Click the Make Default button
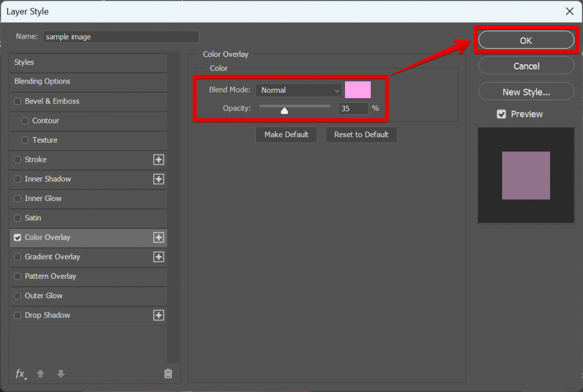 tap(286, 134)
